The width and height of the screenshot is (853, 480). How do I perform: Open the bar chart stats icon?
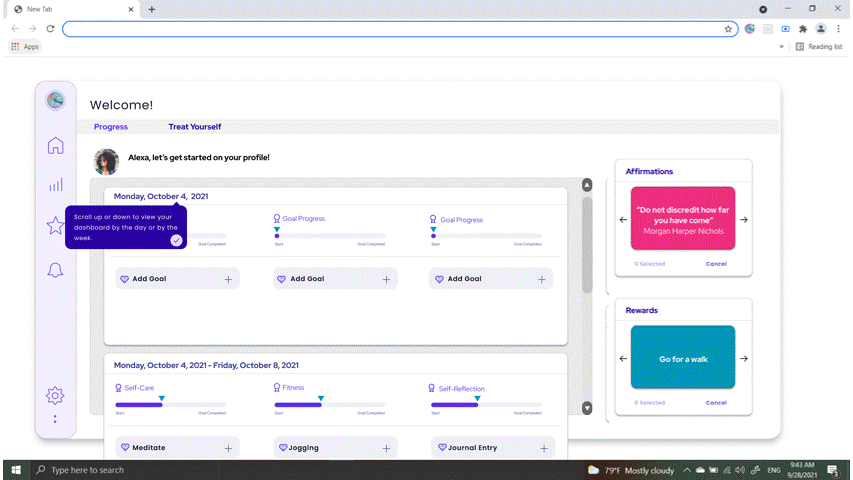pos(56,185)
